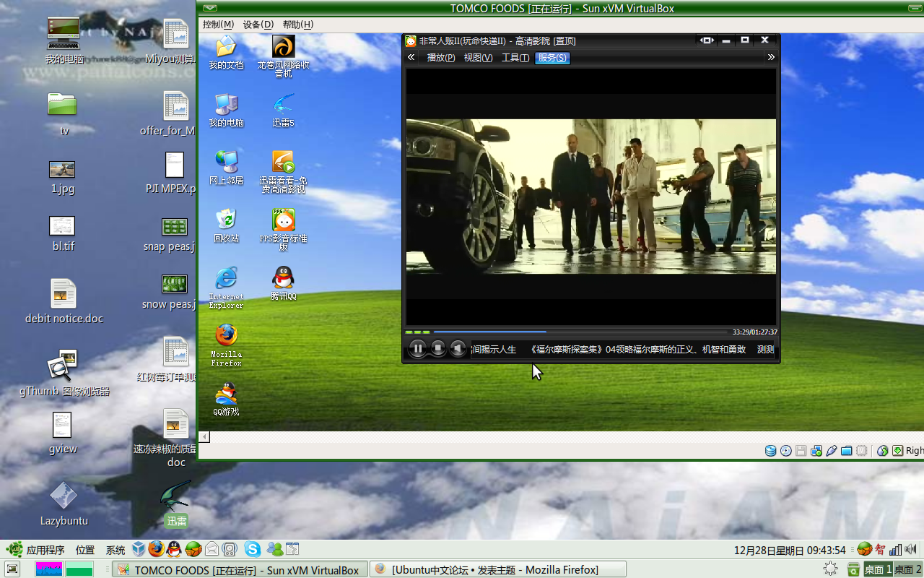Pause the video in the media player
This screenshot has height=578, width=924.
coord(417,349)
